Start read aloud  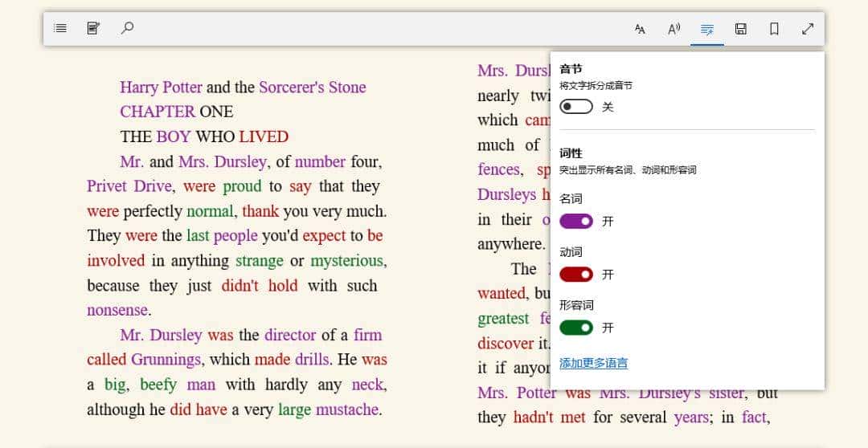click(x=674, y=29)
